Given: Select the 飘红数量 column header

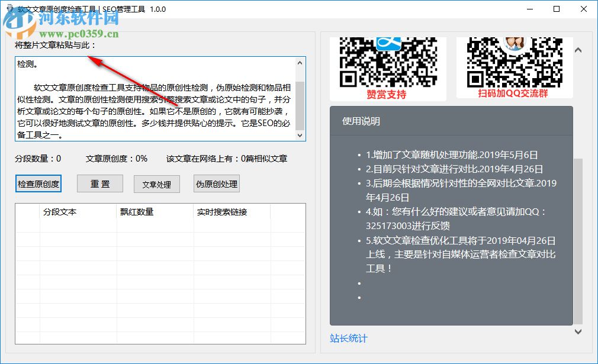Looking at the screenshot, I should point(155,212).
